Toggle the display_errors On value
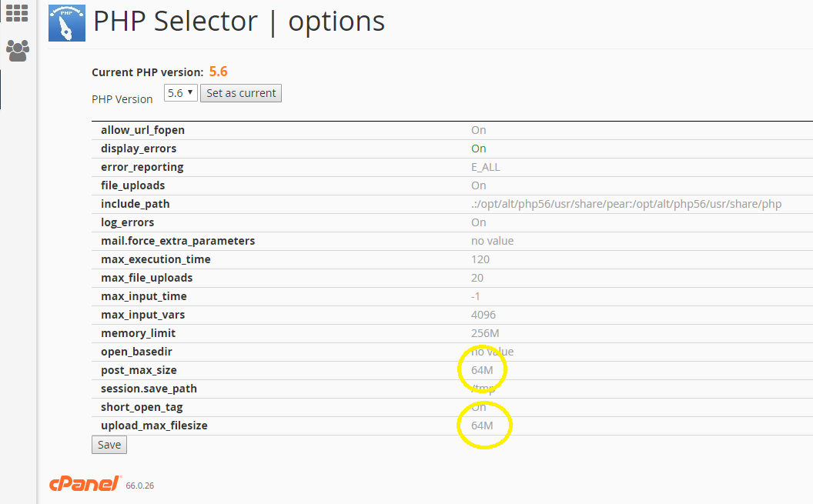Screen dimensions: 813x504 [x=478, y=149]
